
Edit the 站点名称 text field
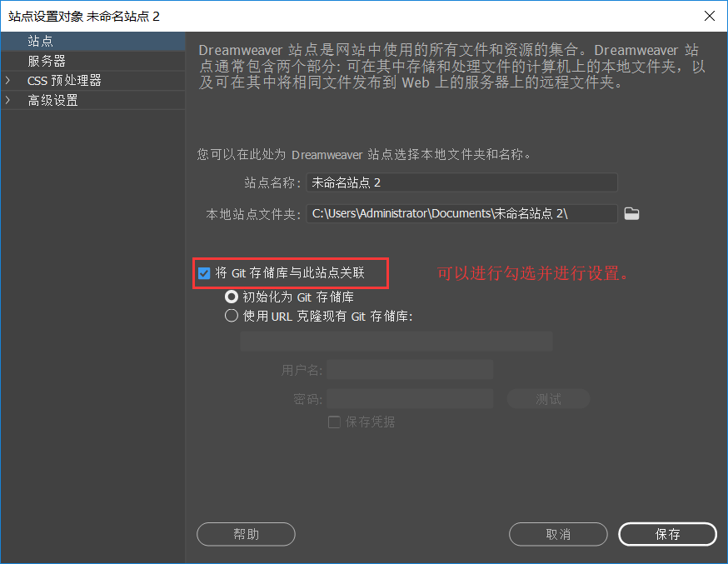(x=462, y=182)
